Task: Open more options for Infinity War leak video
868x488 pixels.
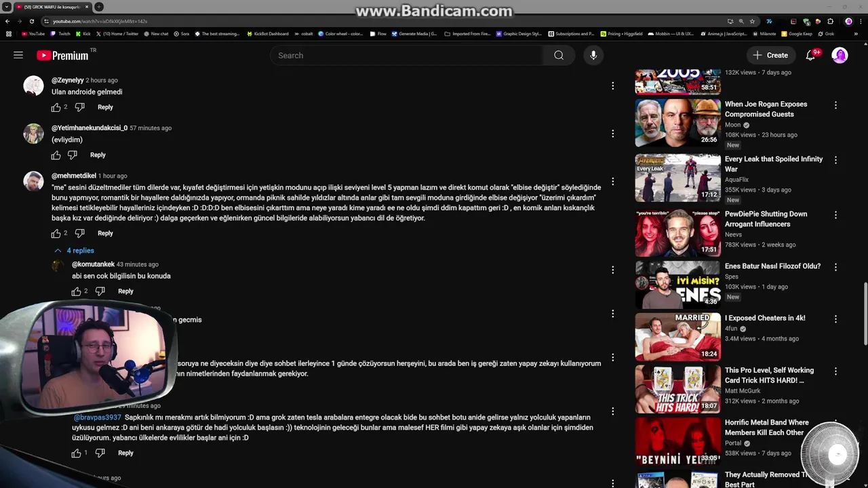Action: 835,160
